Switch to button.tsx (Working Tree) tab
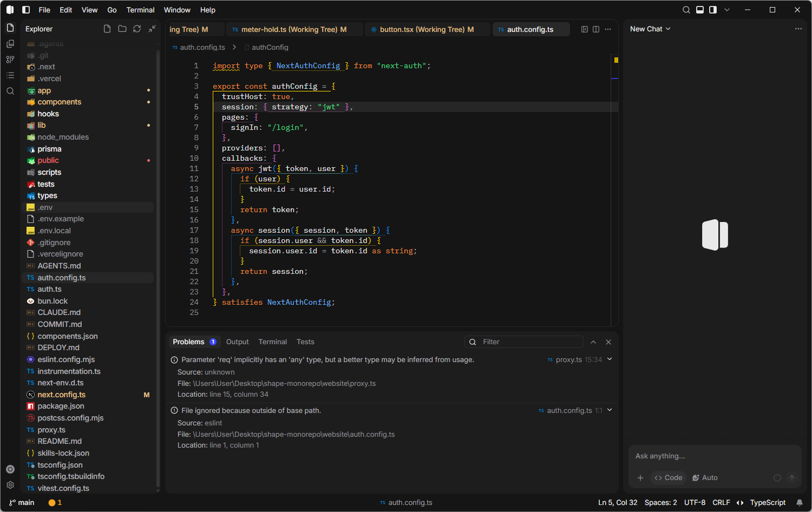The height and width of the screenshot is (512, 812). (x=427, y=29)
